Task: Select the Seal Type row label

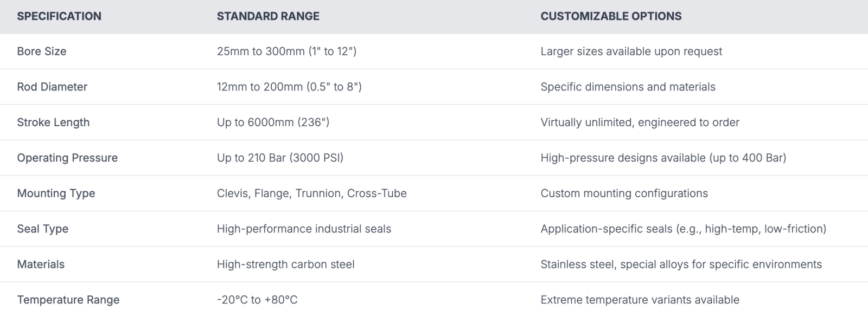Action: (43, 229)
